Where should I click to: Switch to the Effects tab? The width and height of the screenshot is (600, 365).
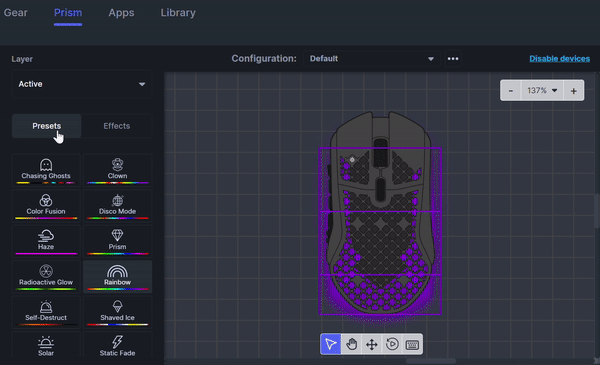[x=117, y=126]
